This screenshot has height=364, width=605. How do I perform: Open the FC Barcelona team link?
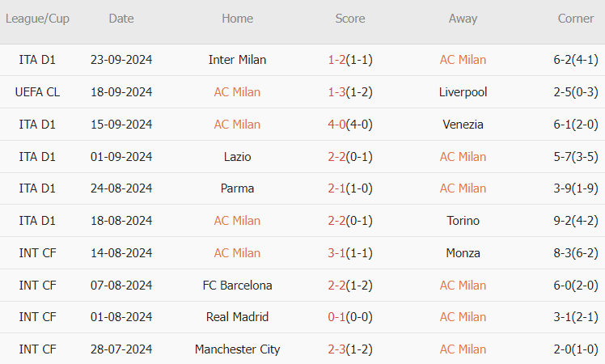[237, 286]
